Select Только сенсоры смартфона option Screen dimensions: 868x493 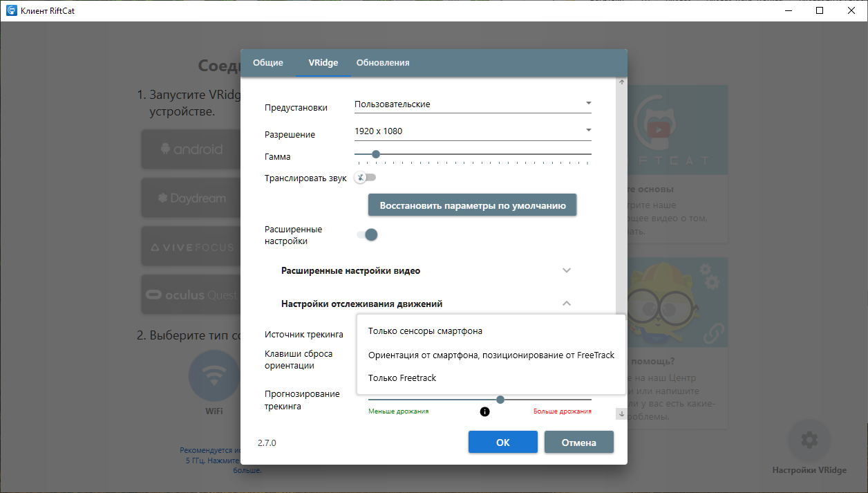pyautogui.click(x=491, y=331)
